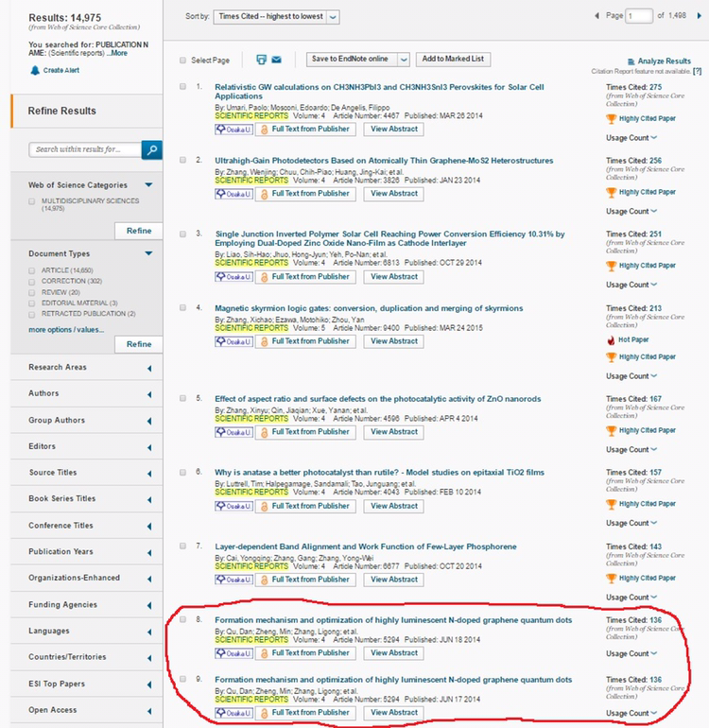The height and width of the screenshot is (728, 709).
Task: Click the Analyze Results chart icon
Action: (631, 61)
